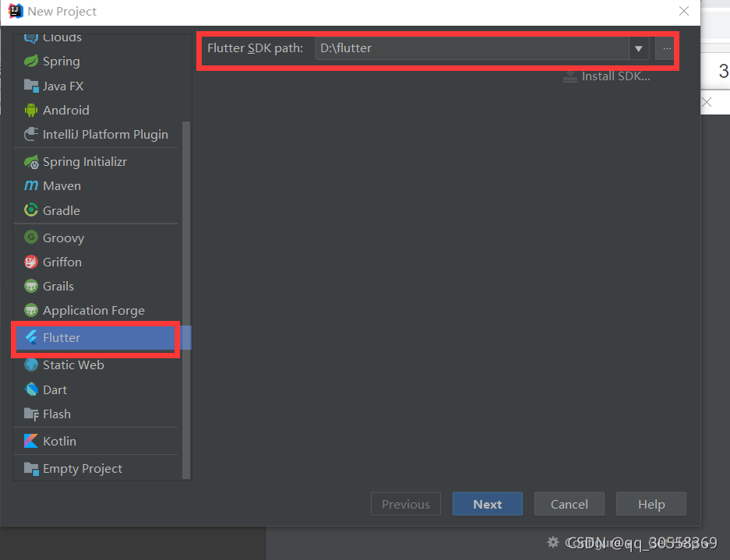Select Spring in project type list
The image size is (730, 560).
tap(61, 61)
